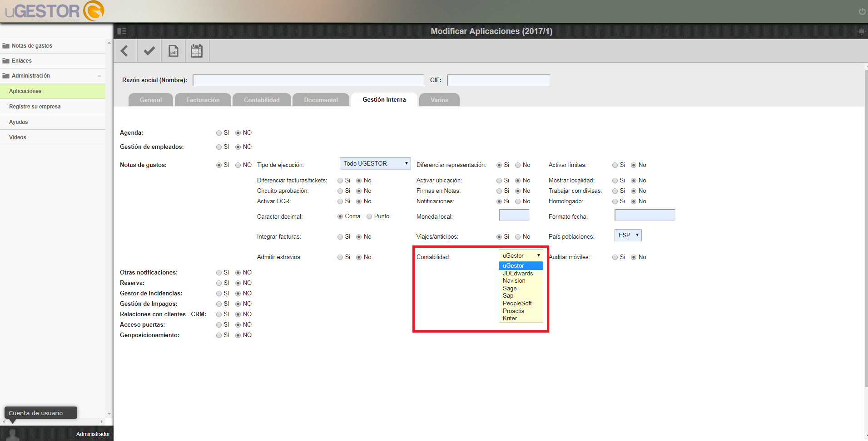The image size is (868, 441).
Task: Set Activar ubicación to Si
Action: [x=499, y=181]
